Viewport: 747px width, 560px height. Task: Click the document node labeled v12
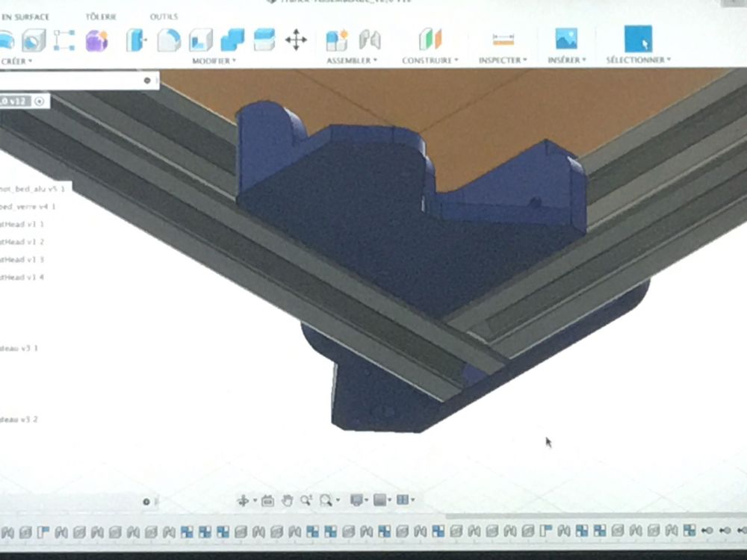click(15, 102)
